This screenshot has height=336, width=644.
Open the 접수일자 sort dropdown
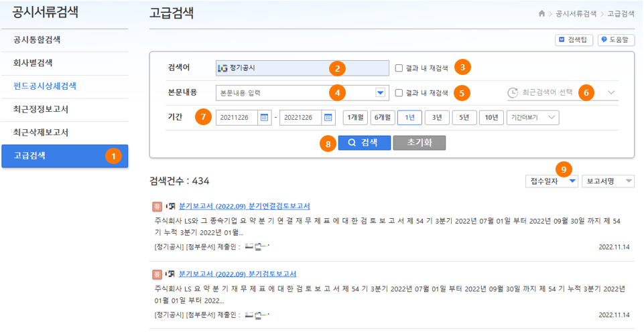click(x=552, y=181)
